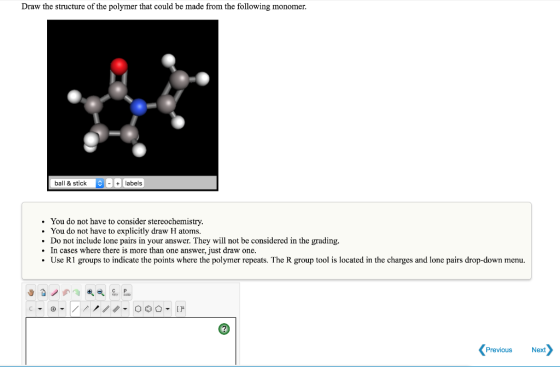This screenshot has height=367, width=560.
Task: Select the hand move tool
Action: [x=31, y=292]
